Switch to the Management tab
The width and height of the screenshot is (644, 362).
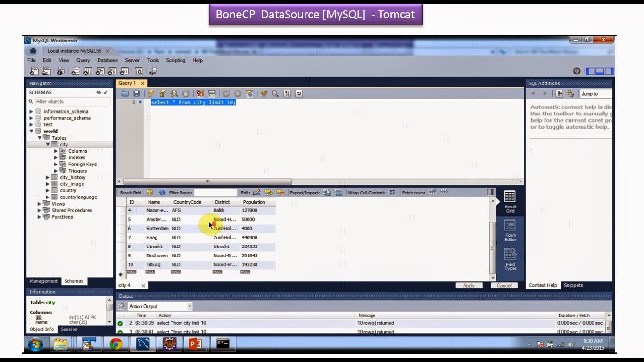[x=43, y=281]
